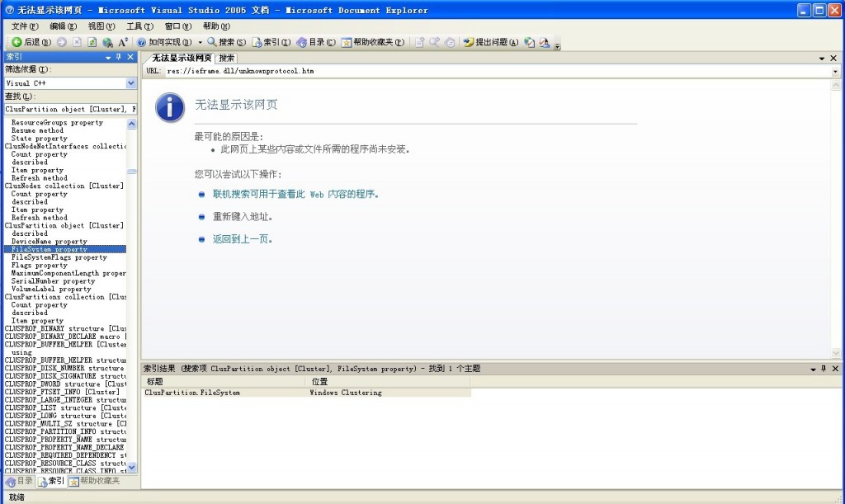Click link 联机搜索可用于查看此 Web 内容的程序

tap(295, 194)
